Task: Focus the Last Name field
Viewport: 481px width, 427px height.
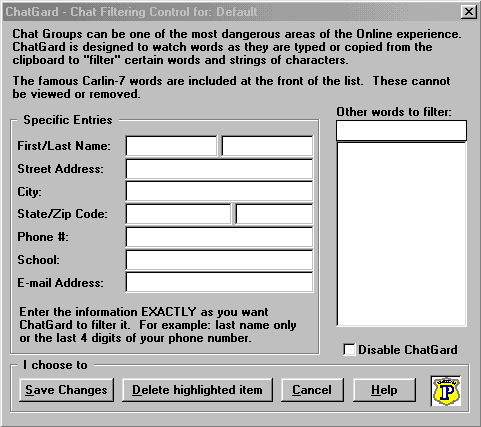Action: (267, 146)
